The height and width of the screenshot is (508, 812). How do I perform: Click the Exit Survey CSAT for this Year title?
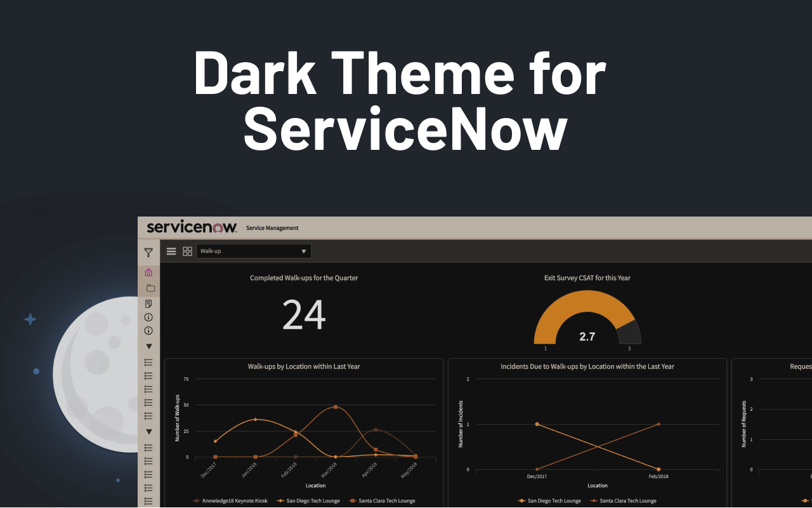pyautogui.click(x=587, y=278)
